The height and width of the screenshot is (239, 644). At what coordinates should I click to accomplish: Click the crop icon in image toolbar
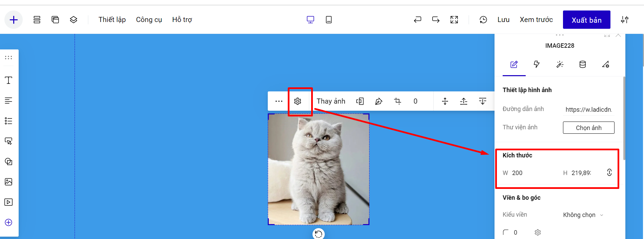[x=398, y=101]
